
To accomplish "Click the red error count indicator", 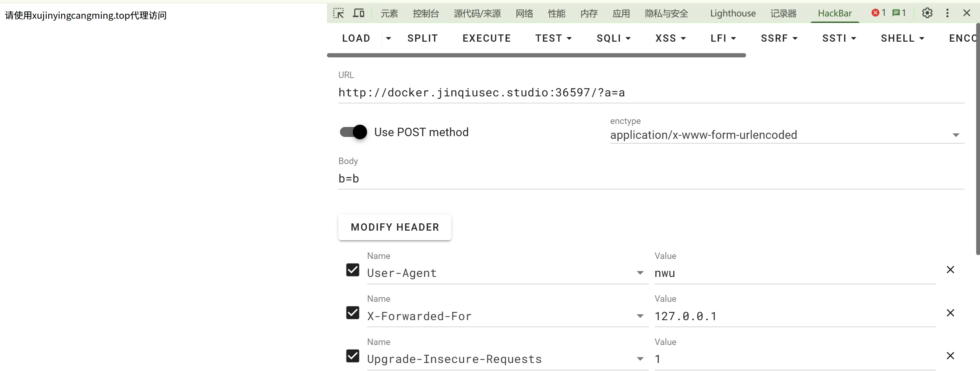I will [x=879, y=13].
